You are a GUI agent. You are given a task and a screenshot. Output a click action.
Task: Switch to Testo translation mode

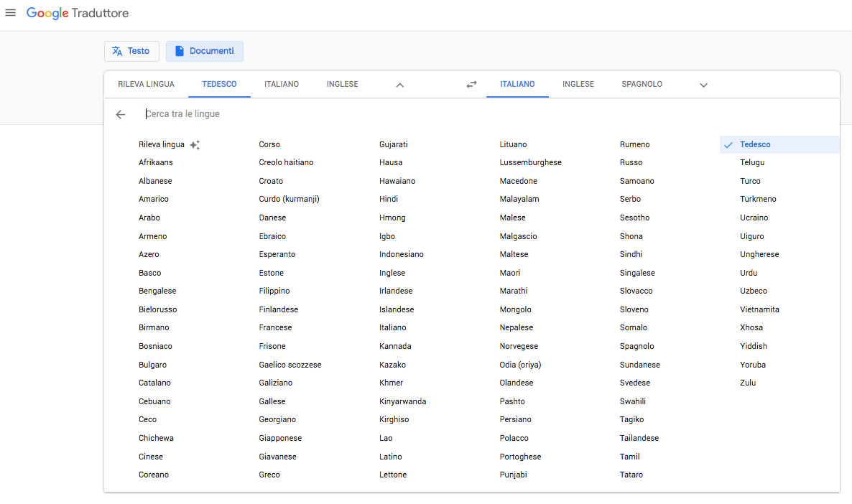131,51
